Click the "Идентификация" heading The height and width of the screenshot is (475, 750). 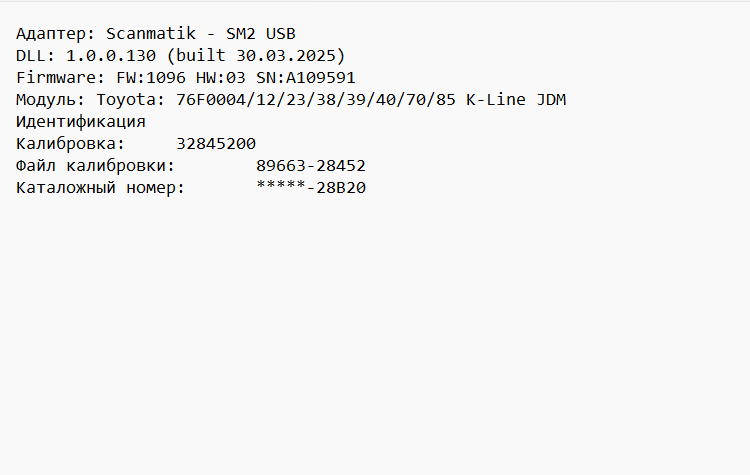click(x=81, y=121)
